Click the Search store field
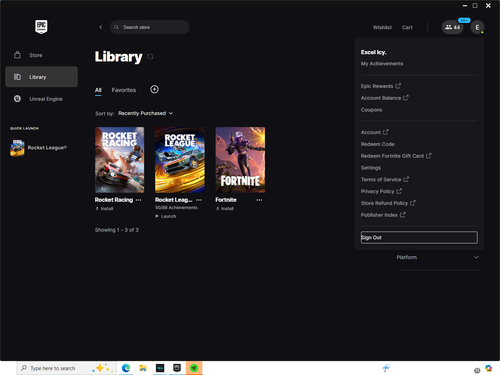 [150, 27]
